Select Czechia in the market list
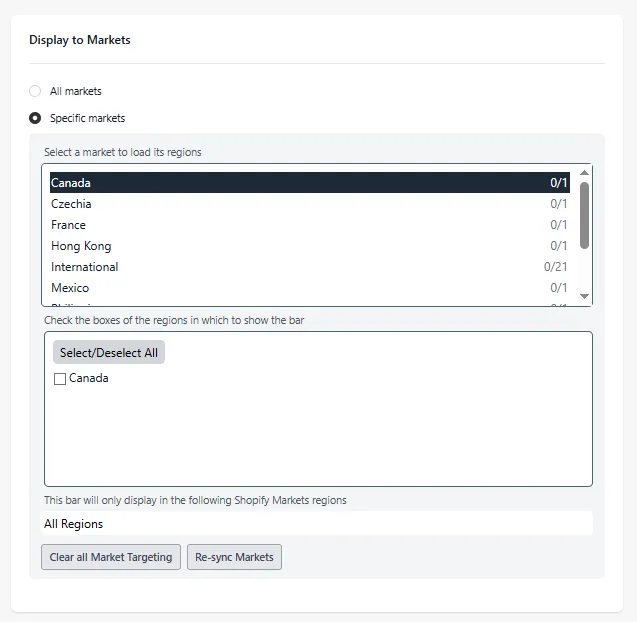The image size is (637, 622). tap(310, 204)
